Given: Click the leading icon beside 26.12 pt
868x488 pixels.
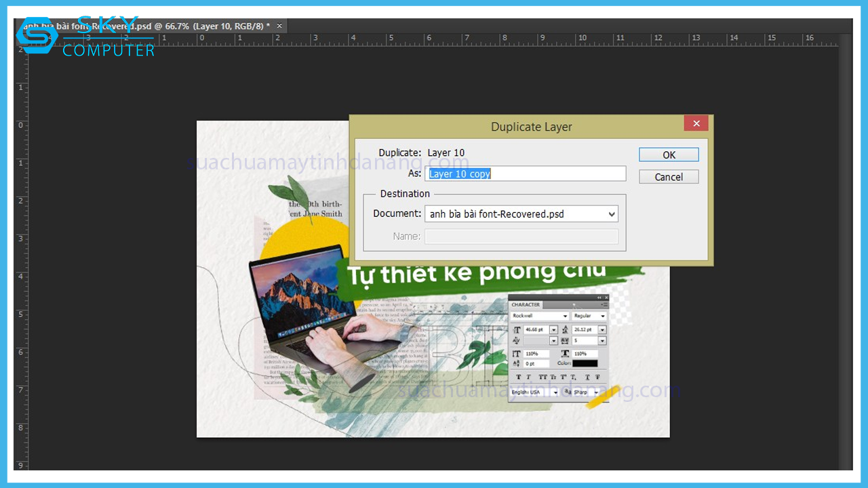Looking at the screenshot, I should (566, 330).
